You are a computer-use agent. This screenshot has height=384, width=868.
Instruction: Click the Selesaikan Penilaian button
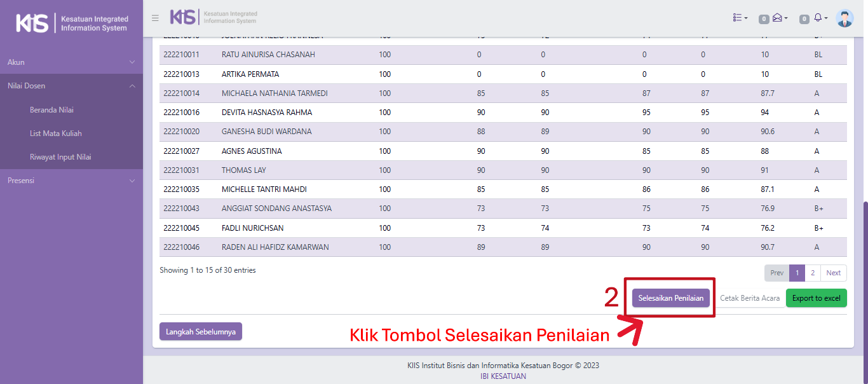pyautogui.click(x=670, y=298)
